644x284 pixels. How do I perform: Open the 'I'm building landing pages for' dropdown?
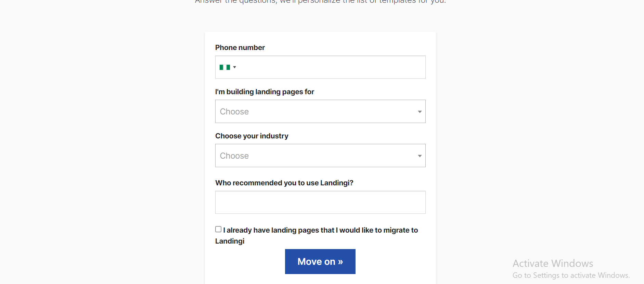(x=320, y=111)
